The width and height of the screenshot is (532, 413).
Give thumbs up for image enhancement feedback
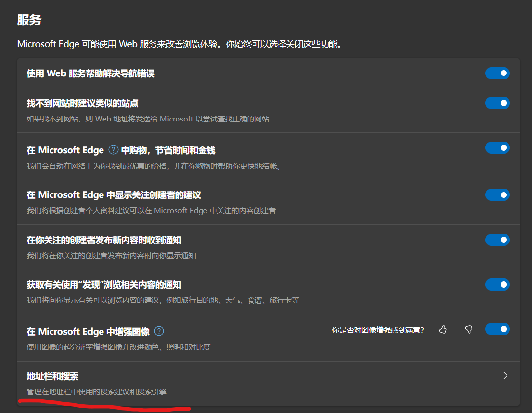point(443,330)
